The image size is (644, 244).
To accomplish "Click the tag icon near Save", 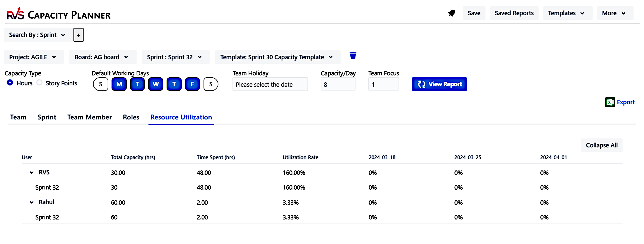I will (x=452, y=13).
